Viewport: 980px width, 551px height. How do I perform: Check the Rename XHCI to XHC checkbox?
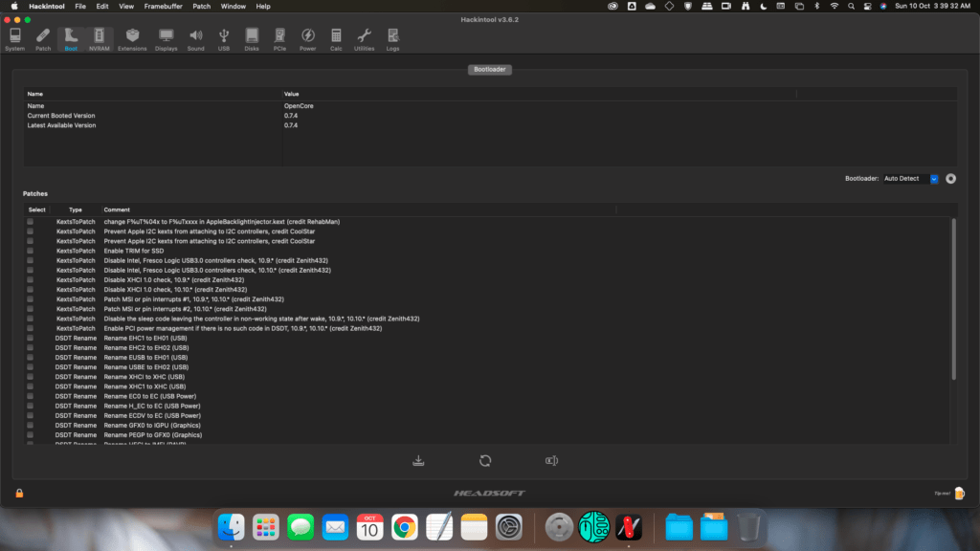coord(30,377)
